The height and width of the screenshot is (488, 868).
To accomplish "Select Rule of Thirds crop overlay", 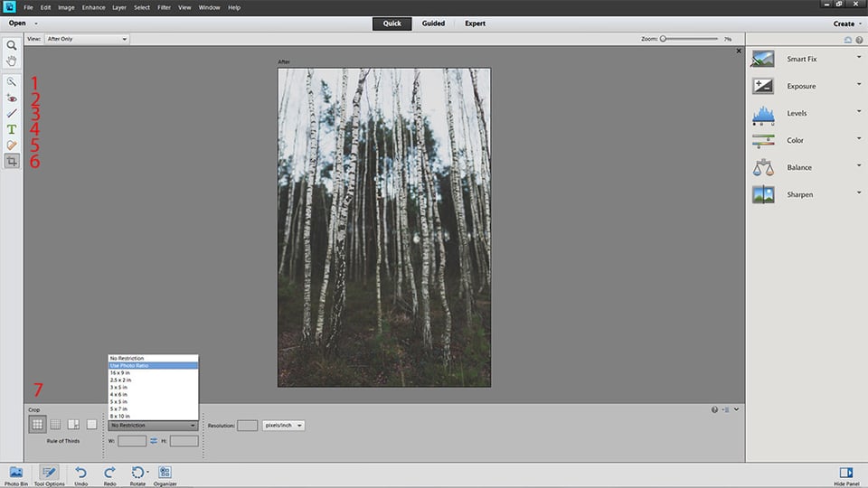I will tap(37, 425).
